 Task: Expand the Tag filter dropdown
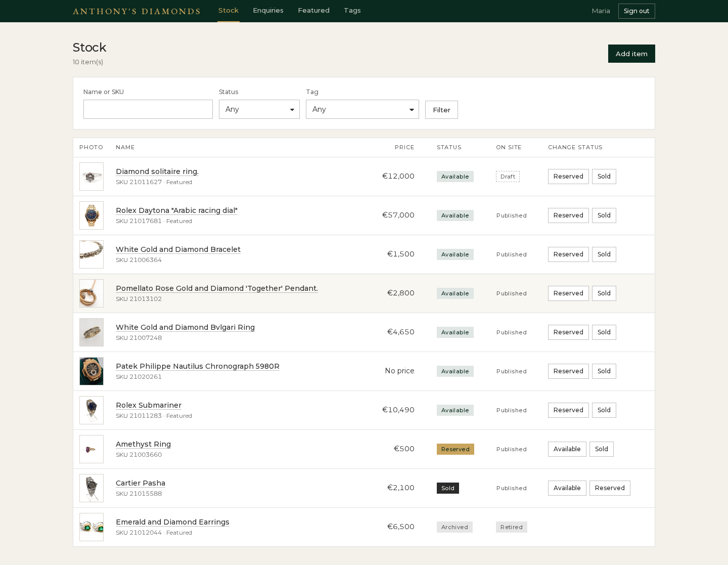(362, 109)
